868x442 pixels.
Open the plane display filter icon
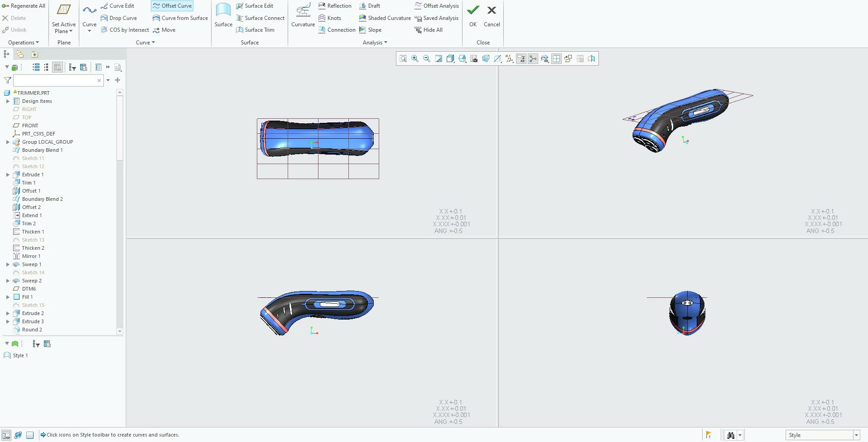click(497, 59)
